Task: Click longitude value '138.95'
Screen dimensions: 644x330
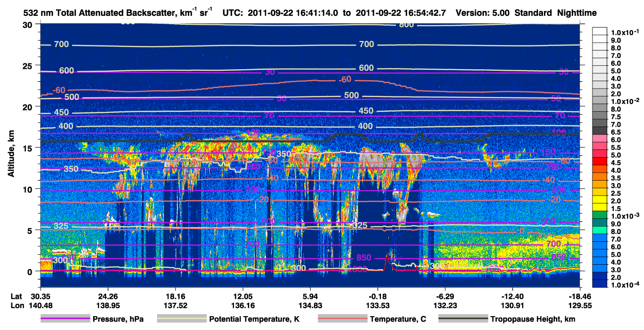Action: [x=107, y=305]
